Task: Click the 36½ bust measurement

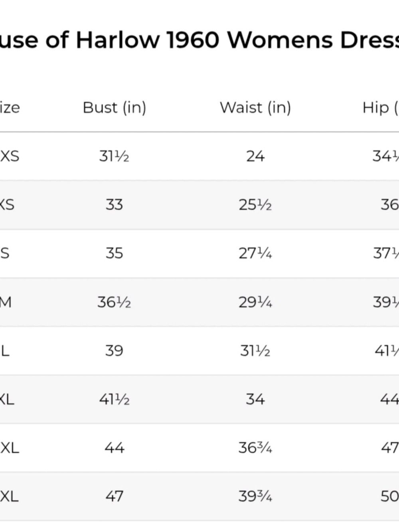Action: (114, 302)
